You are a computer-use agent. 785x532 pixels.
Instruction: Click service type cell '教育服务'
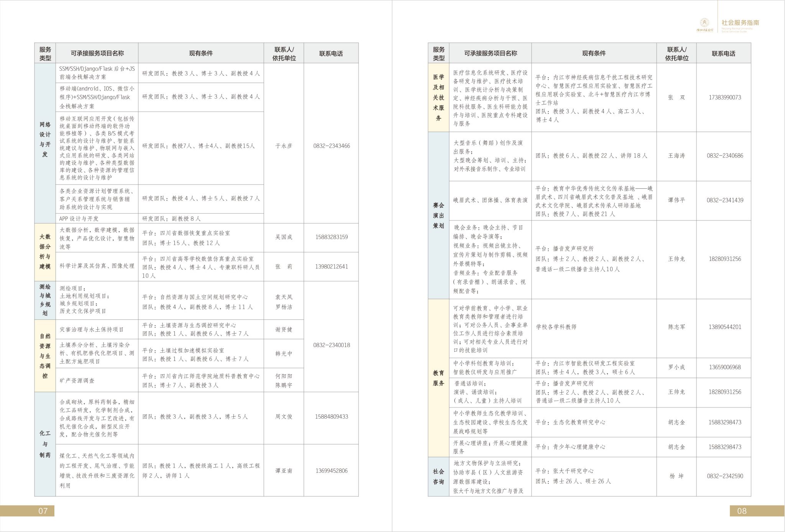(438, 378)
